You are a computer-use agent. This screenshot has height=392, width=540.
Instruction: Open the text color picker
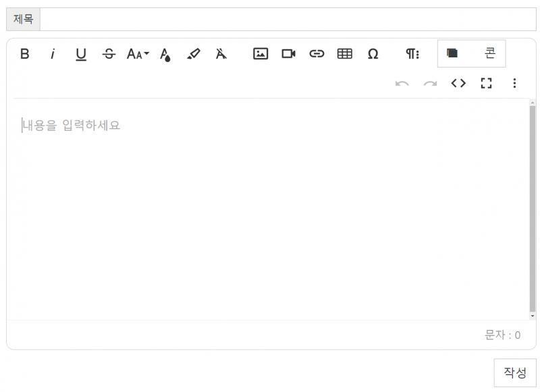[x=165, y=54]
